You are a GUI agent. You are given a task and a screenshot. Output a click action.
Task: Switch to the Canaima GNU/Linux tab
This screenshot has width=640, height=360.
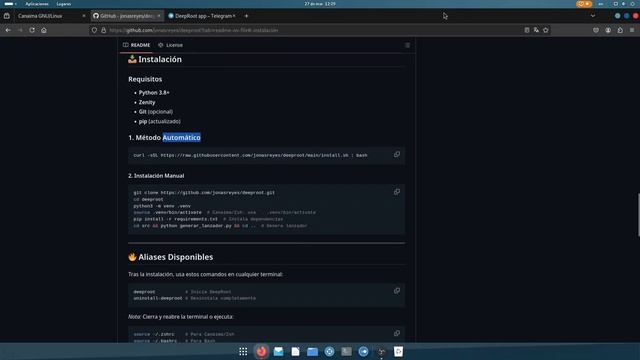click(x=51, y=16)
